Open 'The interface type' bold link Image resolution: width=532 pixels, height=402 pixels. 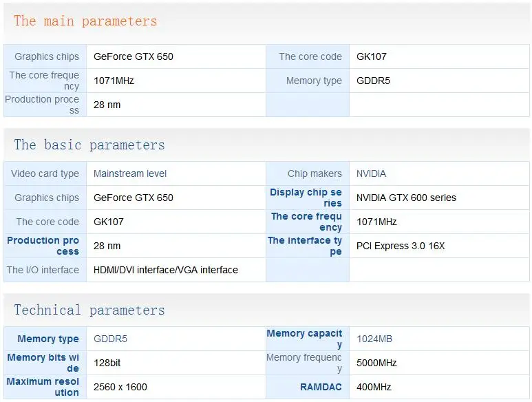[305, 246]
